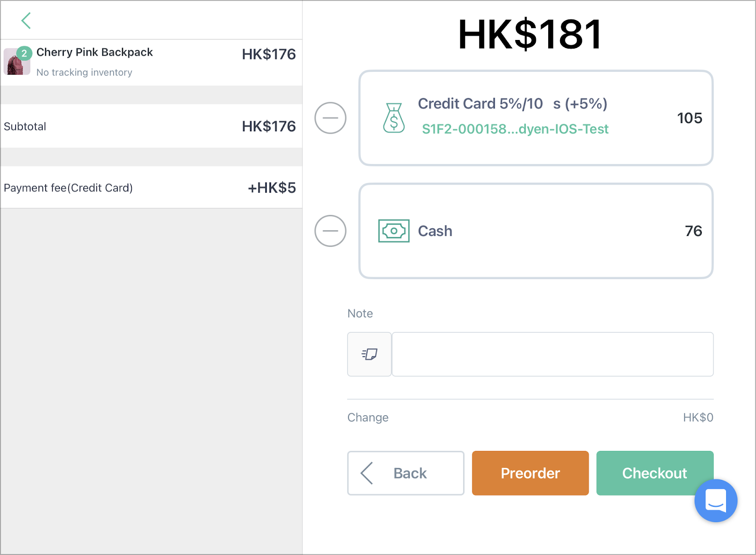Click the money bag icon on the Credit Card row

point(394,118)
